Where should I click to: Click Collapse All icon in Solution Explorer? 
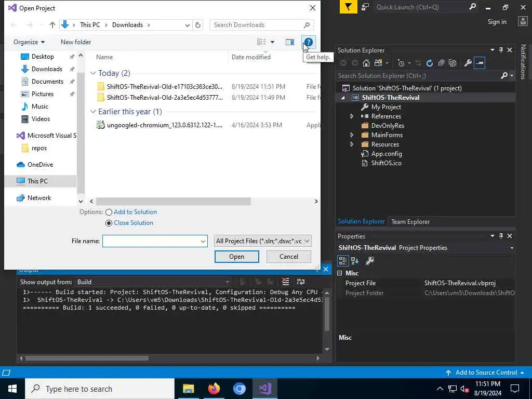pyautogui.click(x=441, y=63)
